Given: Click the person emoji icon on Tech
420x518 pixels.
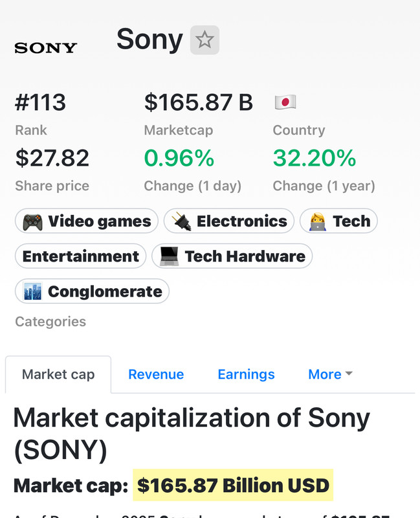Looking at the screenshot, I should (x=318, y=221).
